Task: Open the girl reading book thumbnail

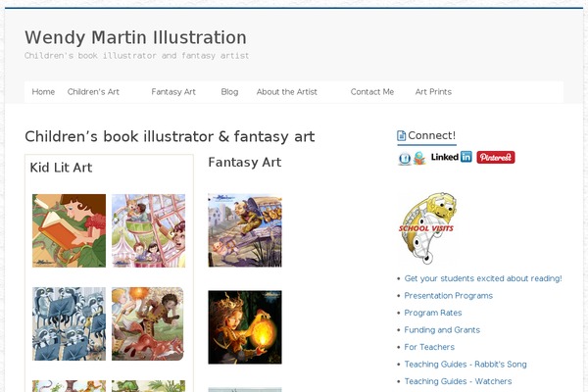Action: [69, 230]
